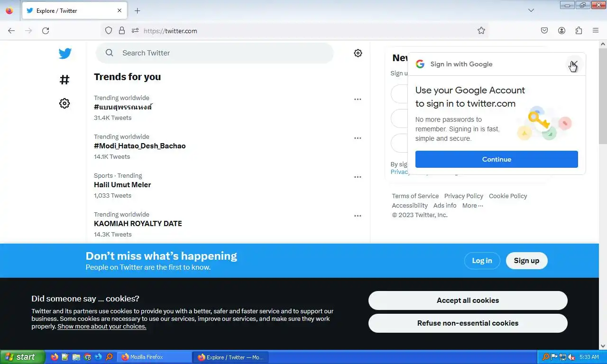The height and width of the screenshot is (364, 607).
Task: Close the Explore / Twitter tab
Action: [120, 10]
